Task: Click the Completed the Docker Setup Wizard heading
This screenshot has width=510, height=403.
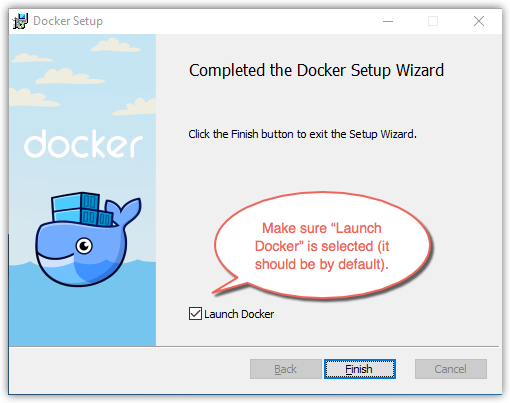Action: 316,70
